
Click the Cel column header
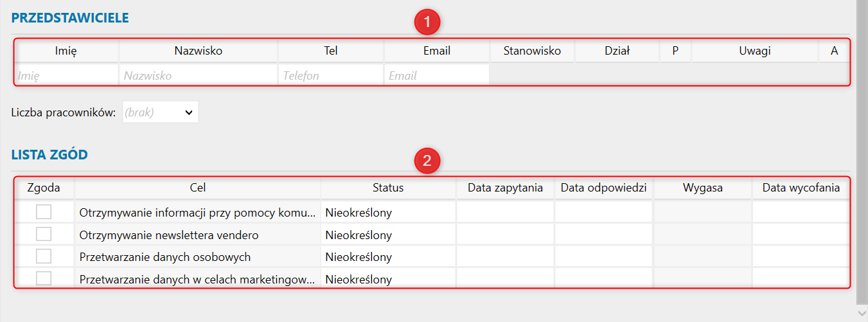[x=198, y=188]
